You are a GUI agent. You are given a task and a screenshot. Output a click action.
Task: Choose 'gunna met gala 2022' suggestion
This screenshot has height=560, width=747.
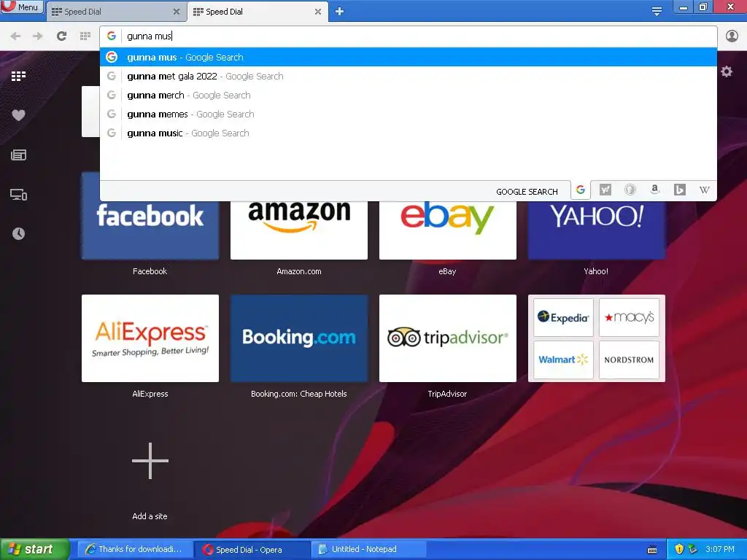tap(409, 76)
